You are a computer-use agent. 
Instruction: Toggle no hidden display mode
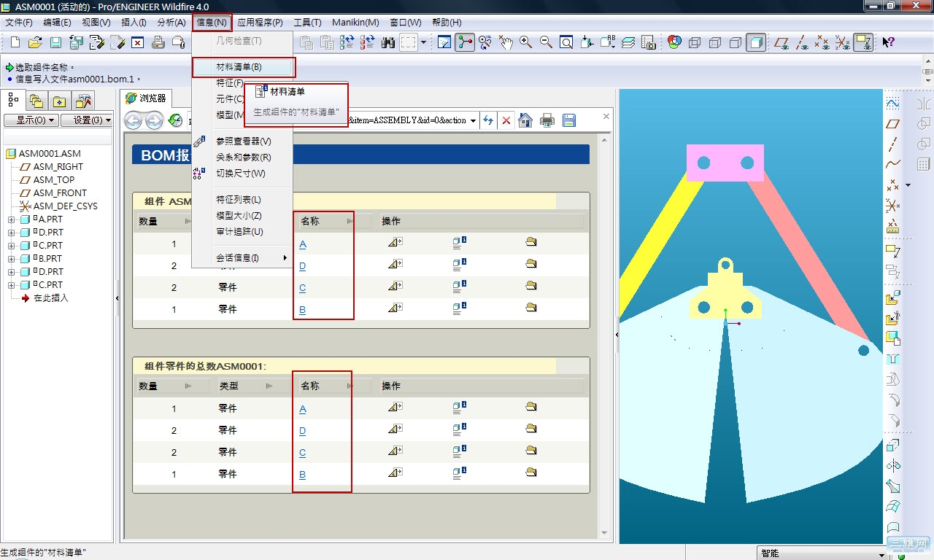pyautogui.click(x=736, y=42)
